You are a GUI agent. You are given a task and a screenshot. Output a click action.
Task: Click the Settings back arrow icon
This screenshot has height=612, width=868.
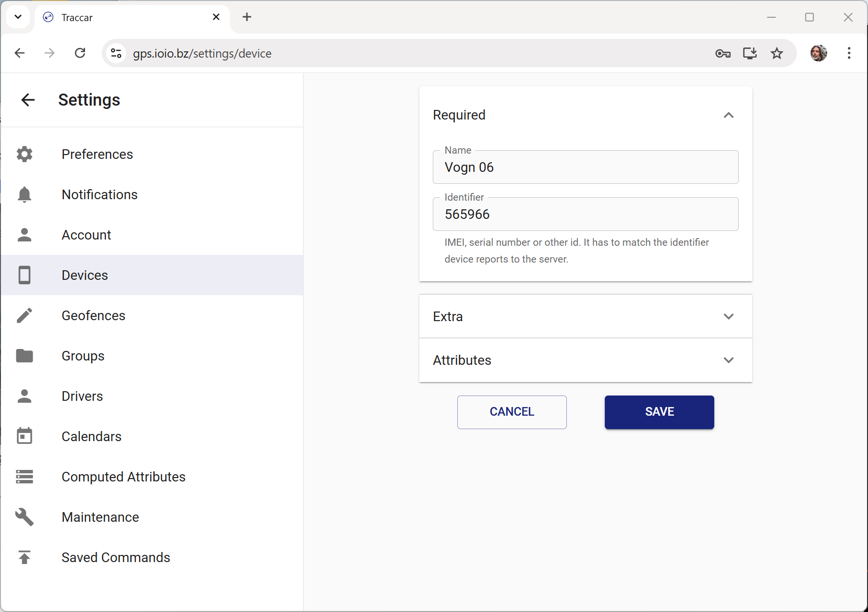[x=28, y=100]
